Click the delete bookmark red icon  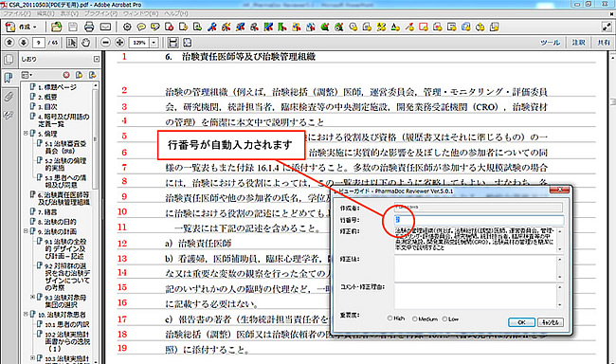point(66,75)
